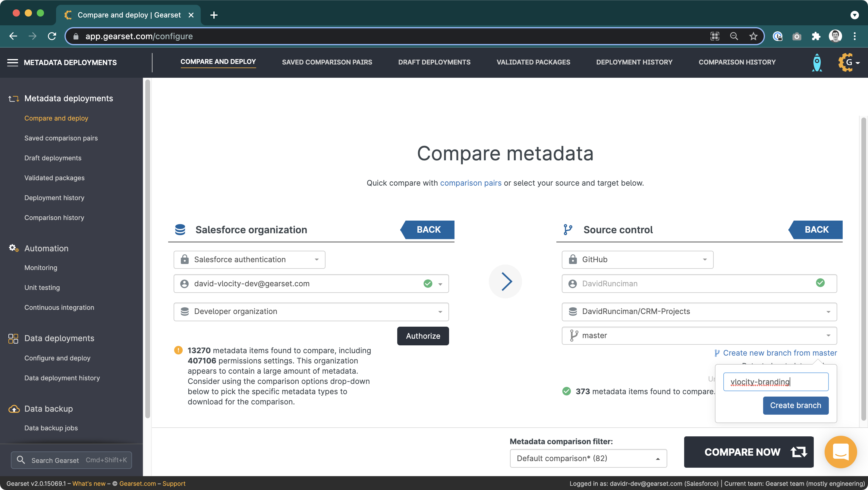Click the install app icon in address bar
868x490 pixels.
[x=715, y=36]
